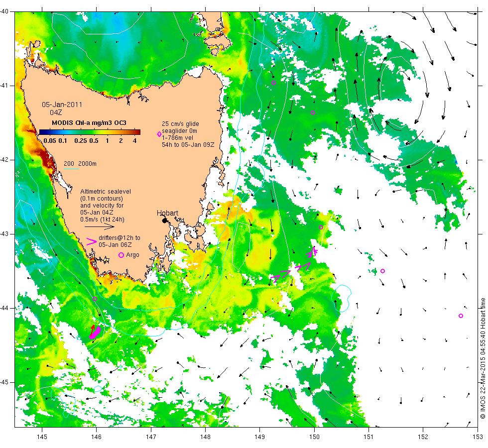
Task: Click the magenta seaglider diamond legend symbol
Action: [159, 134]
